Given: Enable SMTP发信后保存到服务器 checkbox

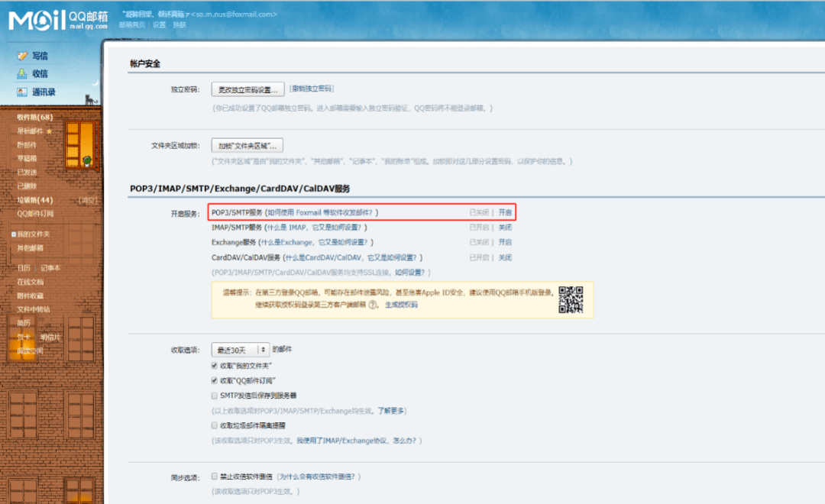Looking at the screenshot, I should click(x=215, y=395).
